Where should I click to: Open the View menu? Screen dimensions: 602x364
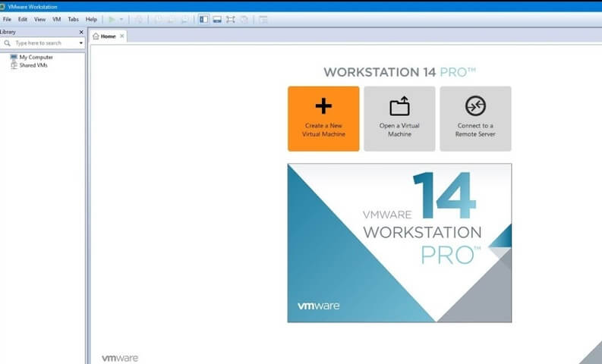click(x=39, y=19)
